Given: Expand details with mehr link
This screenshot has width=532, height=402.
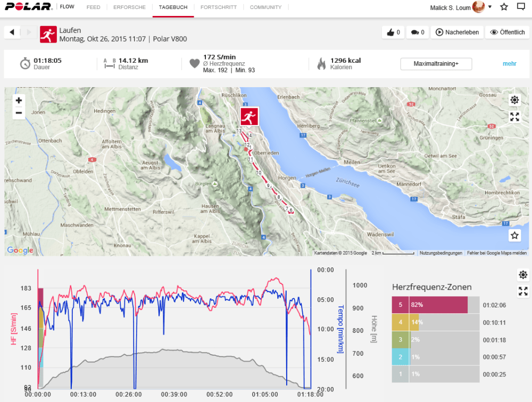Looking at the screenshot, I should tap(509, 64).
